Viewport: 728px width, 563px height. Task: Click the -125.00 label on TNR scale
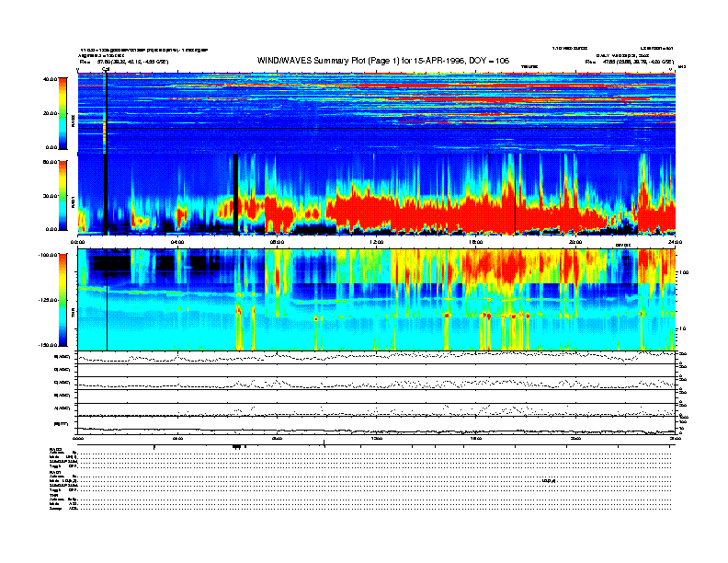pyautogui.click(x=48, y=300)
